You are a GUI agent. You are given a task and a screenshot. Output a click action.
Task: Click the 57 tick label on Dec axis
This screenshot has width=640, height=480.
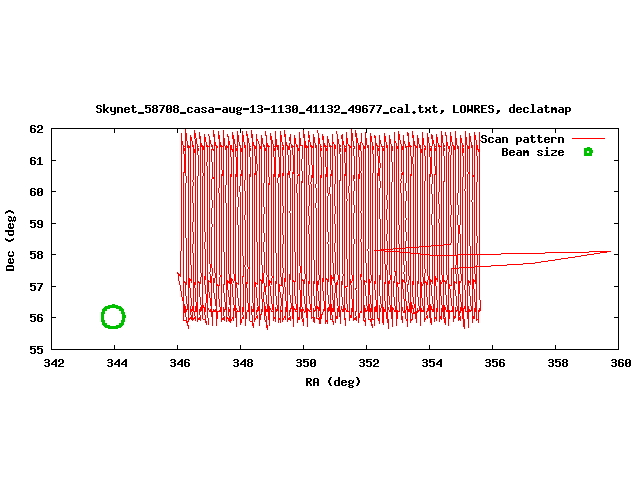click(36, 287)
